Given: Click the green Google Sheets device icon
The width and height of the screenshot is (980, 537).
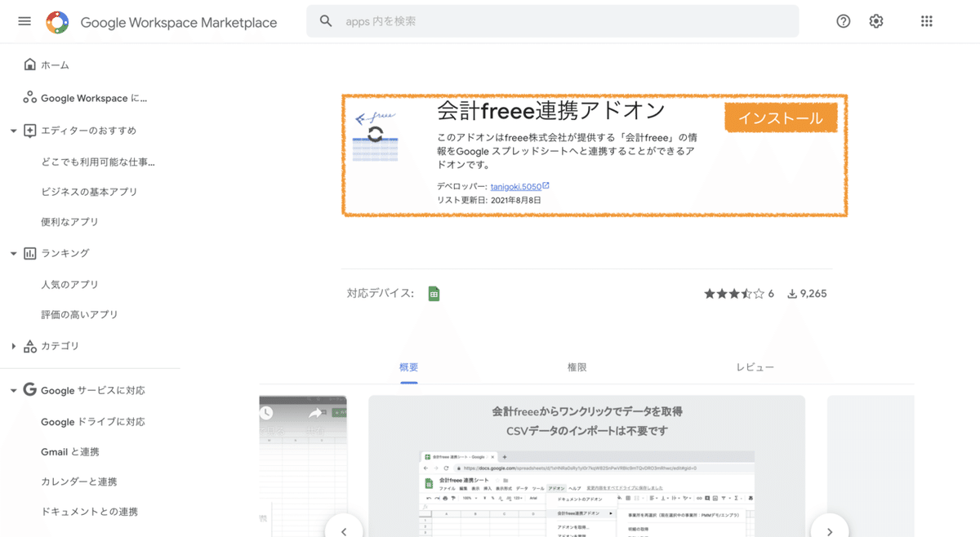Looking at the screenshot, I should pos(434,294).
